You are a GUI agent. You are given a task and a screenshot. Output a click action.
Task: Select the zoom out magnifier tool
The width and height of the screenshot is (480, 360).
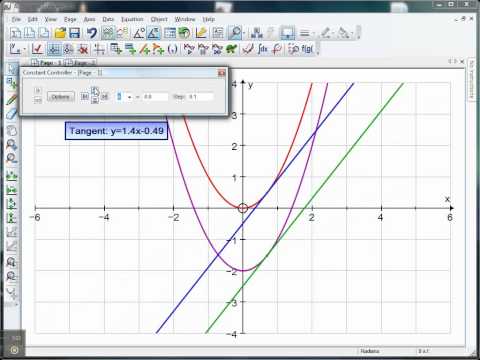click(12, 158)
